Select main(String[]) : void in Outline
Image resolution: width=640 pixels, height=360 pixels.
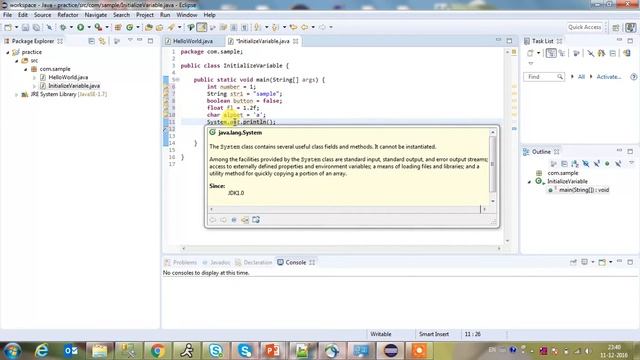point(584,190)
